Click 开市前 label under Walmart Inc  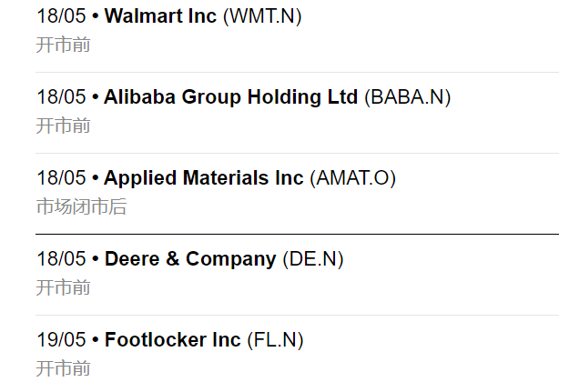click(63, 45)
